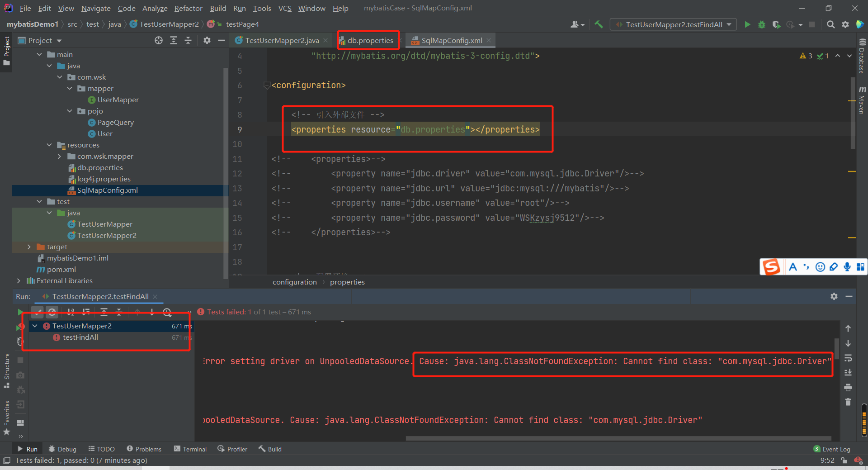Toggle auto-test in the Run panel

pos(20,342)
